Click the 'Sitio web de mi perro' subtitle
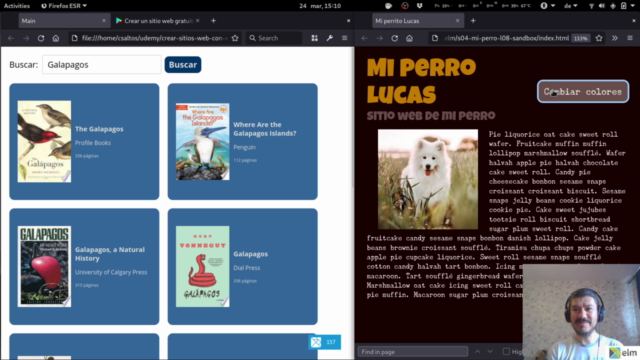The height and width of the screenshot is (360, 640). [431, 116]
